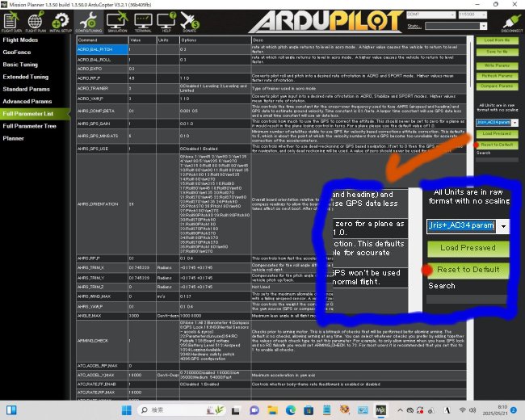The height and width of the screenshot is (420, 525).
Task: Open File Explorer from the taskbar
Action: click(272, 410)
